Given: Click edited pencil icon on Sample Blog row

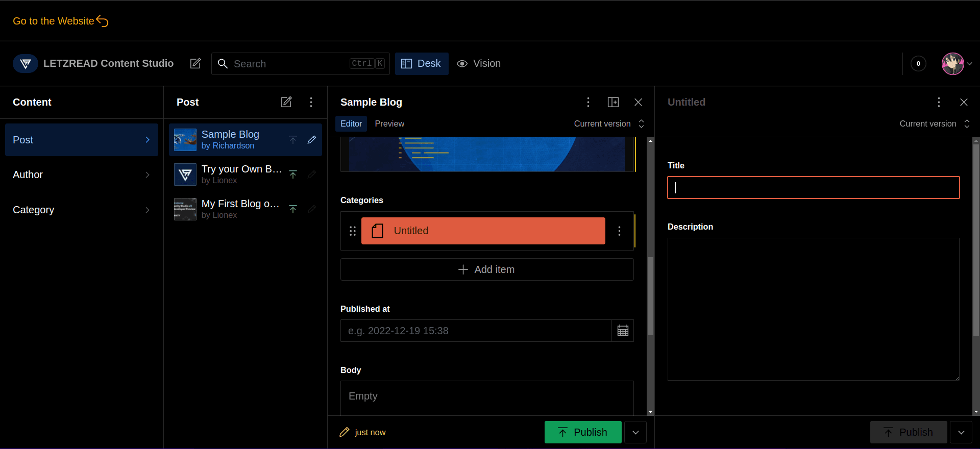Looking at the screenshot, I should (312, 140).
